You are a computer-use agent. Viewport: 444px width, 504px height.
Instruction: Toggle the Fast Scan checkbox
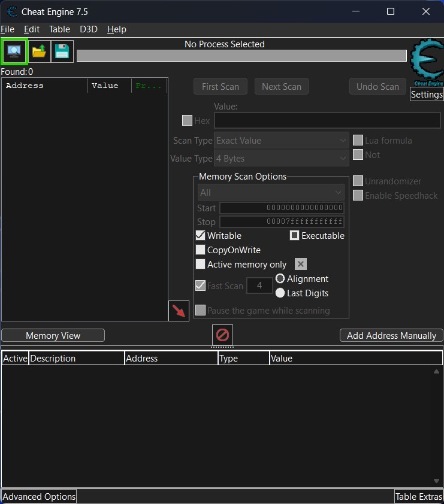point(201,286)
